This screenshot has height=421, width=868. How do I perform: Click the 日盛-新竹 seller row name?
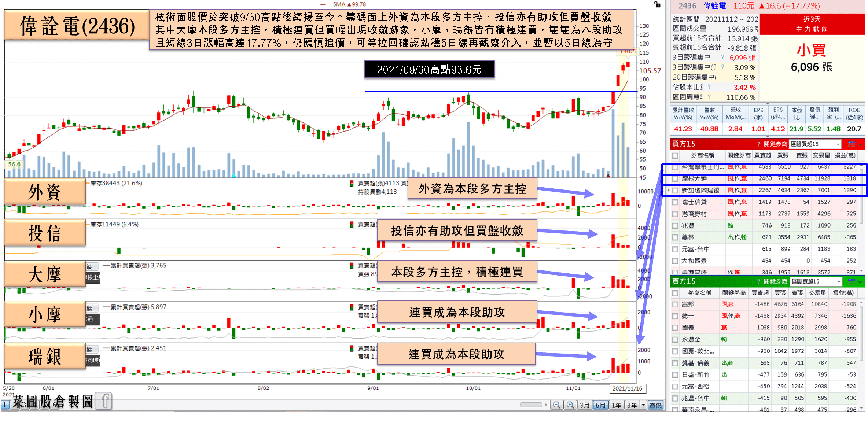pyautogui.click(x=695, y=375)
